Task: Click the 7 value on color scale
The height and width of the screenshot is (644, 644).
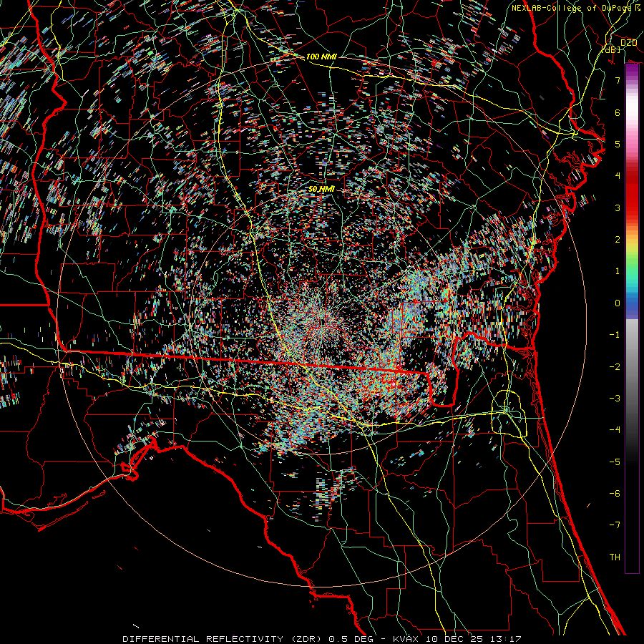Action: 618,80
